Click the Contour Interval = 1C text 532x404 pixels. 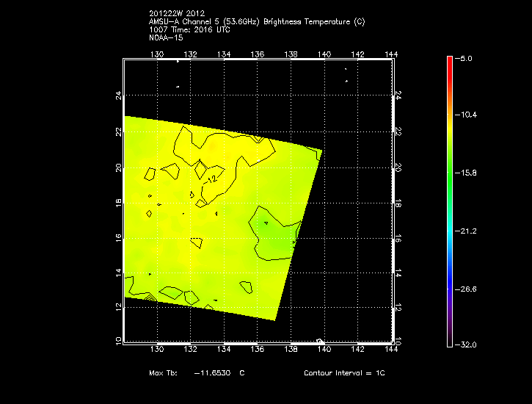coord(344,373)
